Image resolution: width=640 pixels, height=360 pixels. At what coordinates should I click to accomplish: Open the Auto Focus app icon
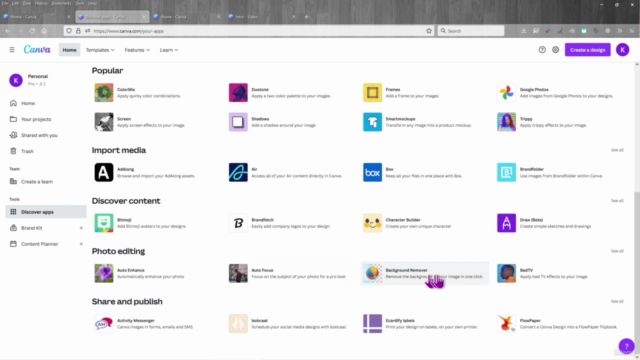238,273
